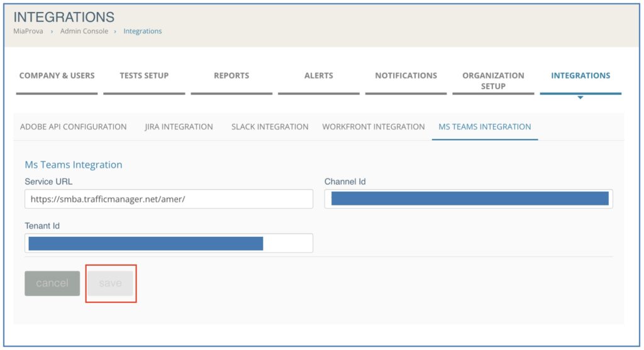644x350 pixels.
Task: Go to the Alerts tab
Action: (319, 76)
